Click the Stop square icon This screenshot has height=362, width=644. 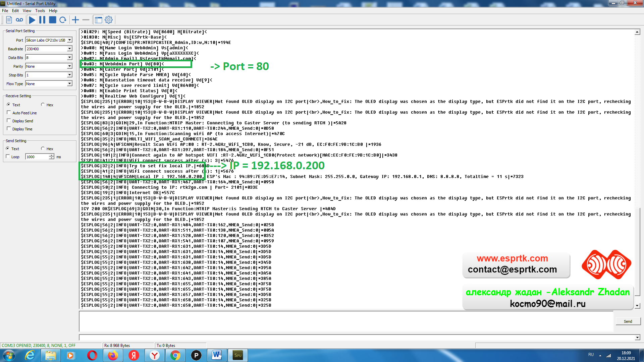[x=53, y=20]
